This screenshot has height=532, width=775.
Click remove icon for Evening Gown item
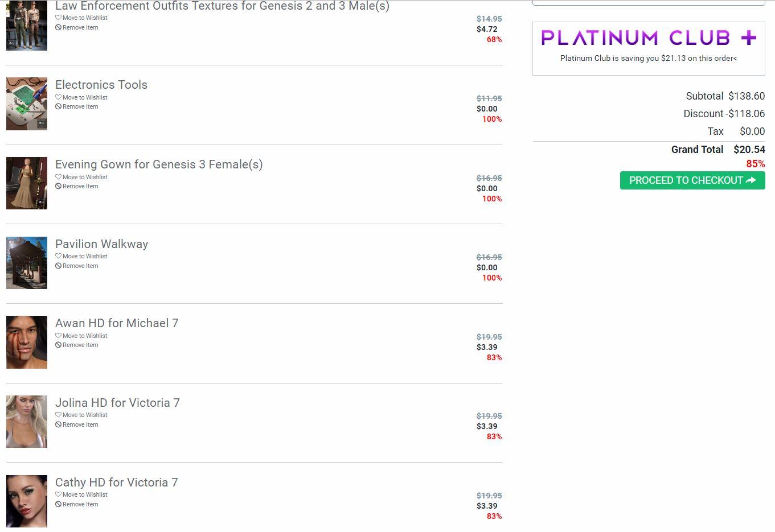click(58, 187)
